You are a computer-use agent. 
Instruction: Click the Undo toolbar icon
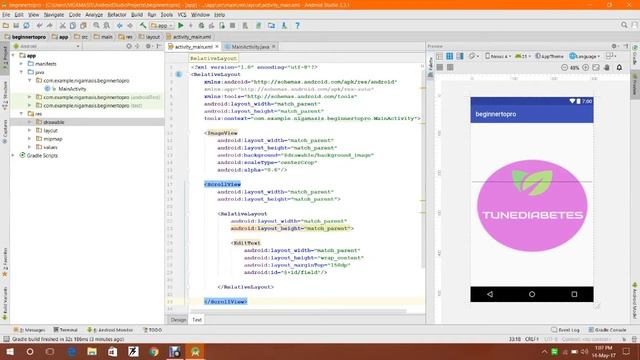pos(40,25)
